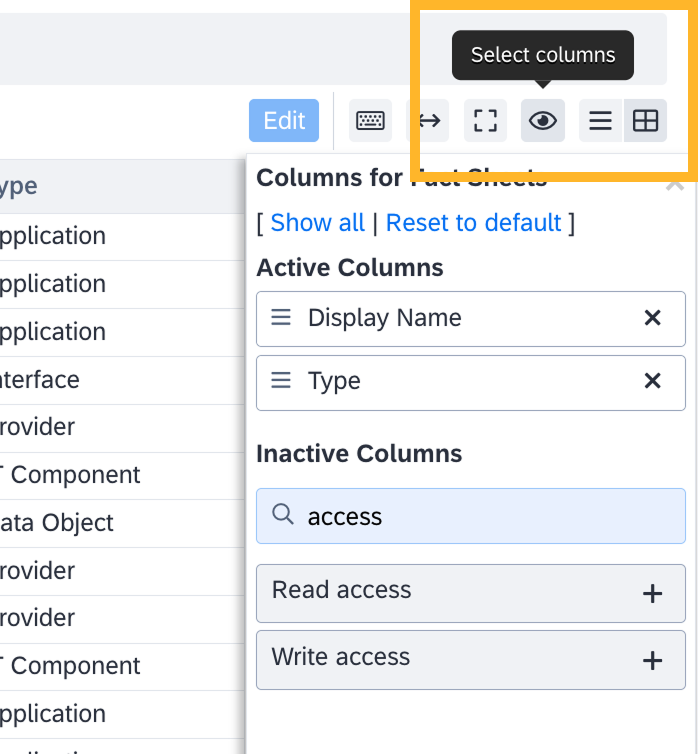698x754 pixels.
Task: Switch to the list view layout
Action: [600, 121]
